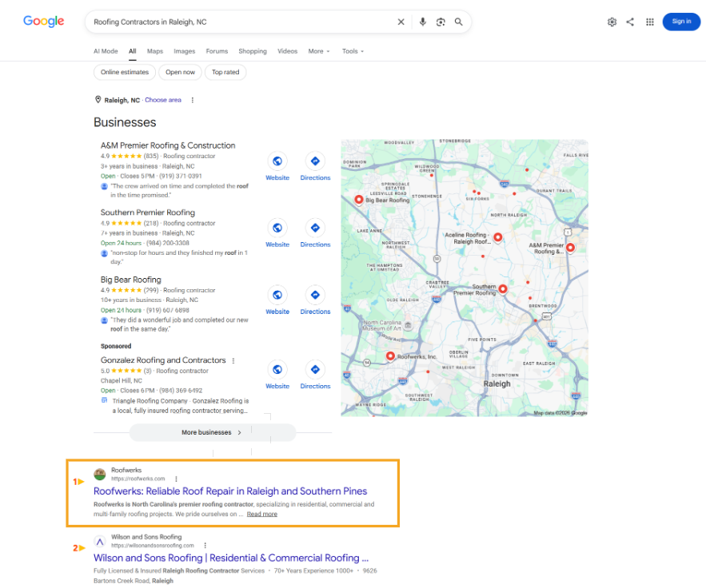The width and height of the screenshot is (706, 588).
Task: Click the share icon in header
Action: click(630, 22)
